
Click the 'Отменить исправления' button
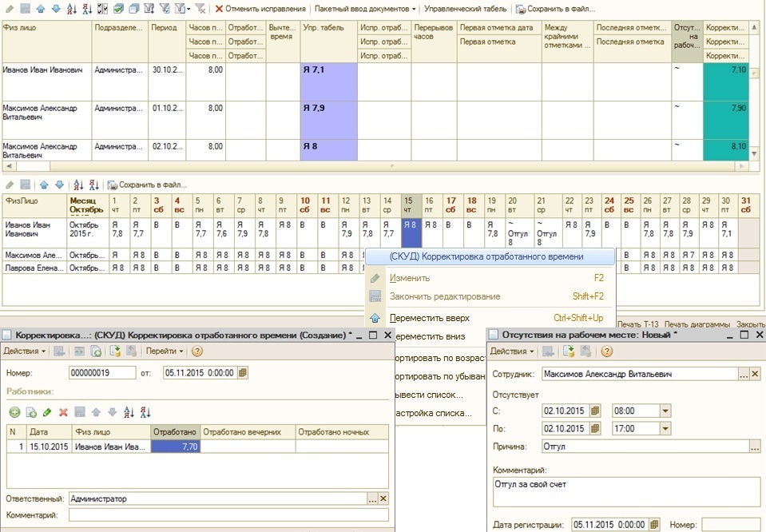260,9
